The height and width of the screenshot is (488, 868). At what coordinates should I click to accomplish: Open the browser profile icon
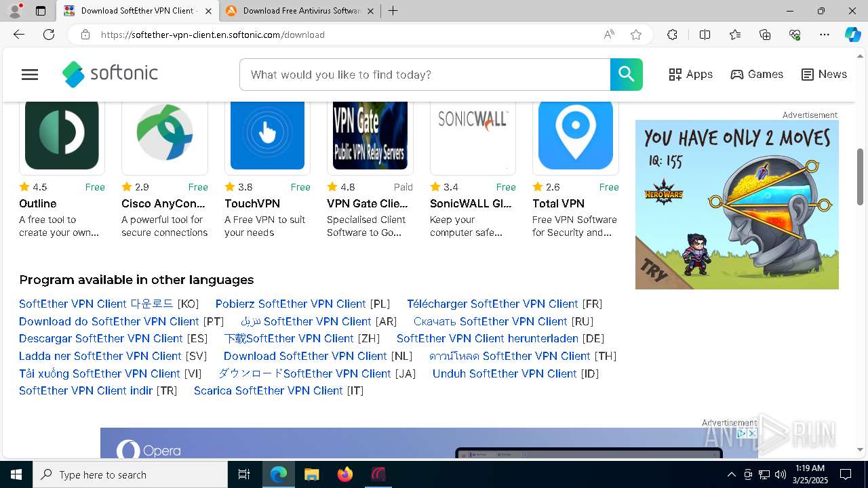[x=15, y=11]
